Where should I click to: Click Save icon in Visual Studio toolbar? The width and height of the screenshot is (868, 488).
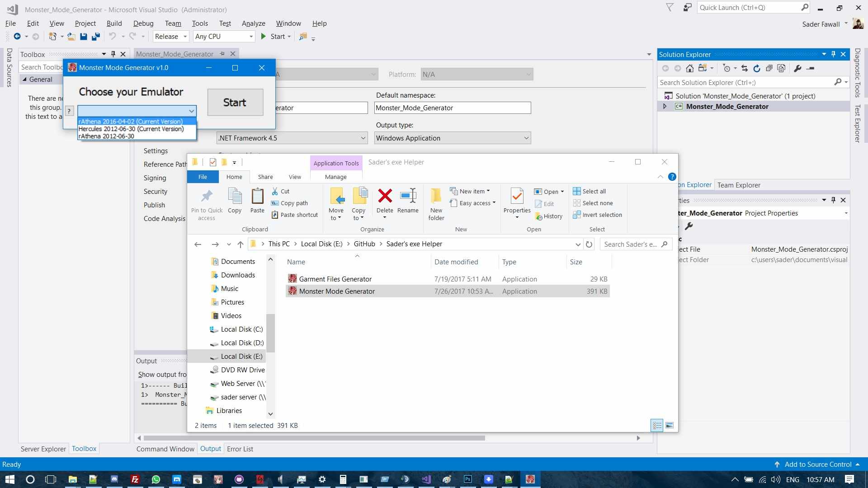[83, 37]
